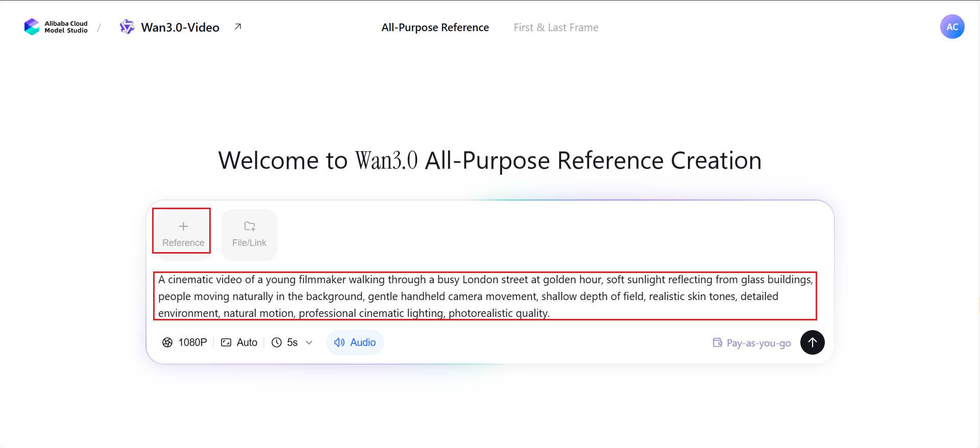Viewport: 980px width, 448px height.
Task: Toggle the Audio option
Action: (355, 342)
